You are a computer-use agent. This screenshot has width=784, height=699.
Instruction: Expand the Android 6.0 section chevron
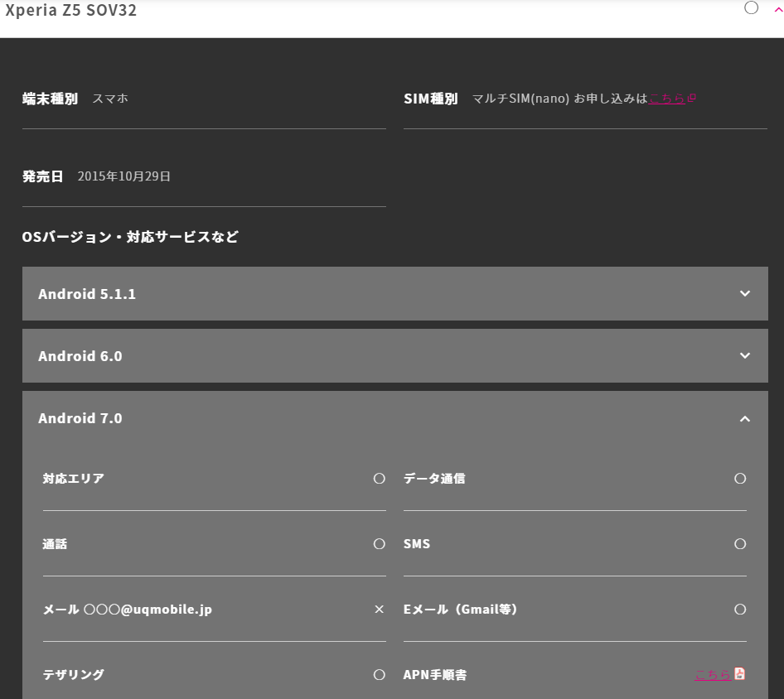click(x=744, y=355)
